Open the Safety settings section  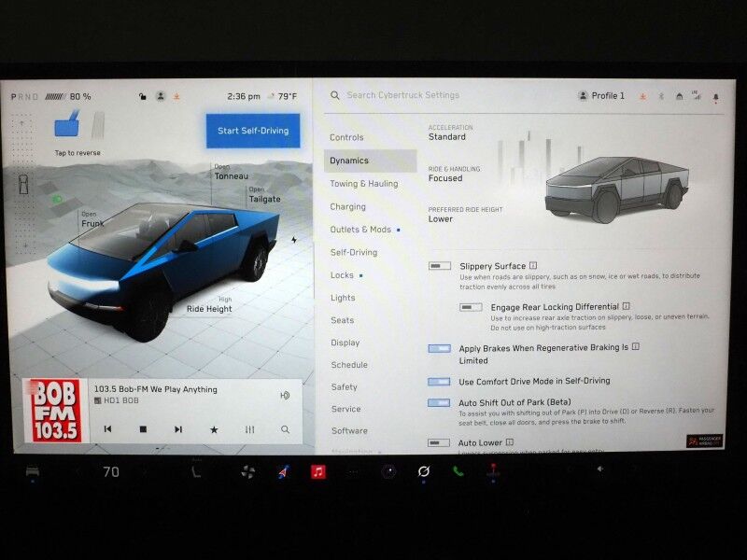tap(344, 387)
